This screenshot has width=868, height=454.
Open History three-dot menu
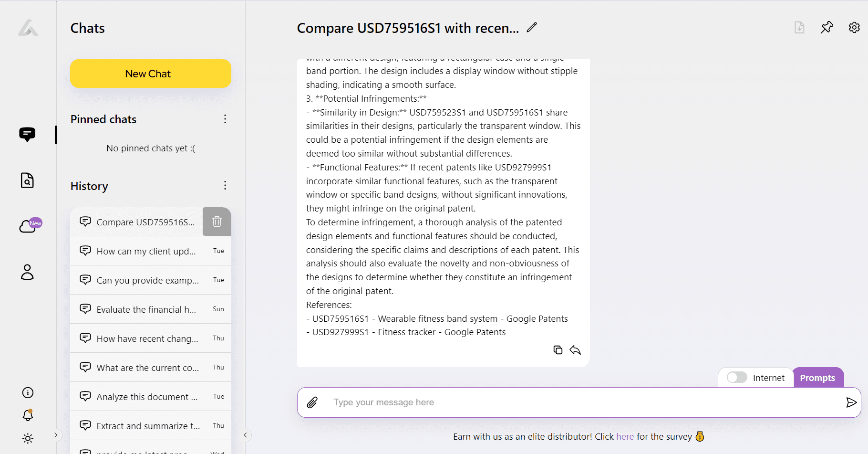[x=225, y=185]
